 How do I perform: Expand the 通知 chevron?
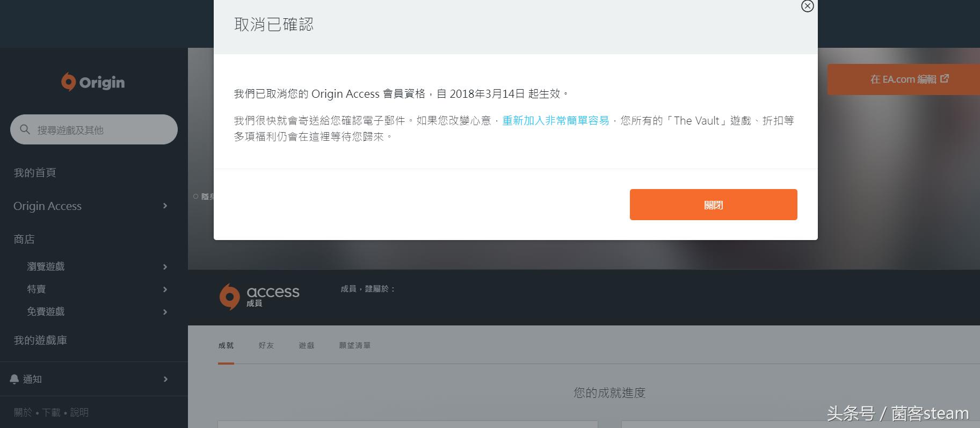(165, 379)
